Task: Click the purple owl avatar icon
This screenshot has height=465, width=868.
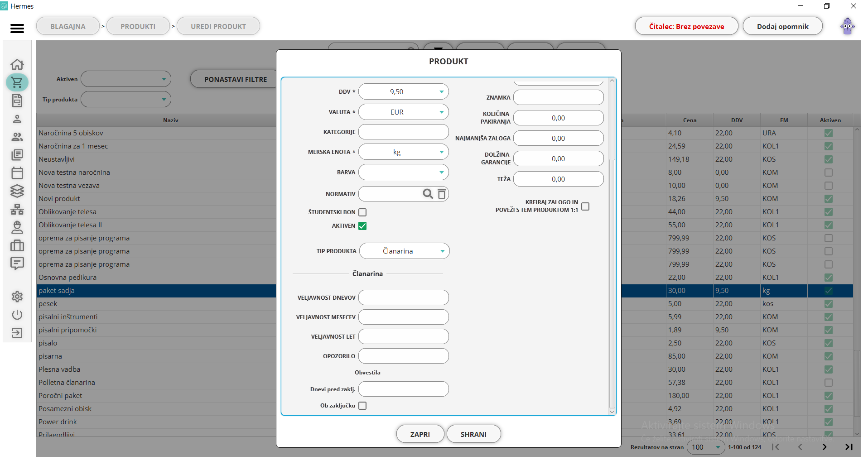Action: (x=847, y=26)
